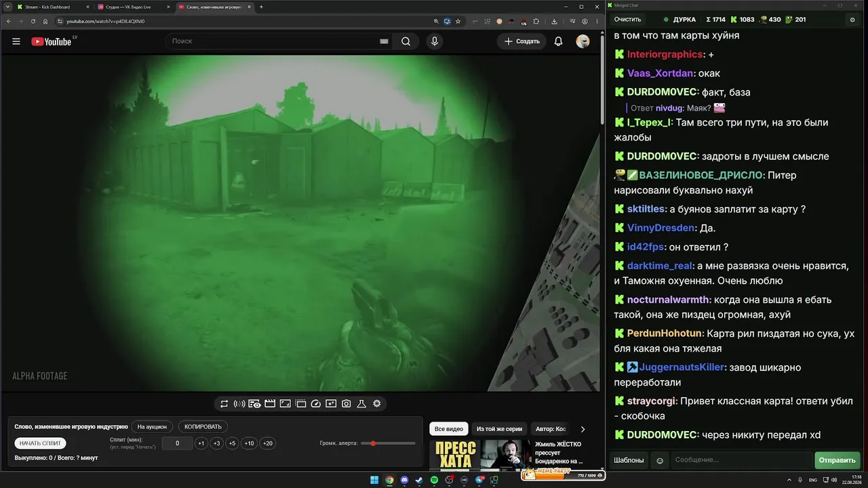
Task: Open YouTube notifications bell
Action: [558, 41]
